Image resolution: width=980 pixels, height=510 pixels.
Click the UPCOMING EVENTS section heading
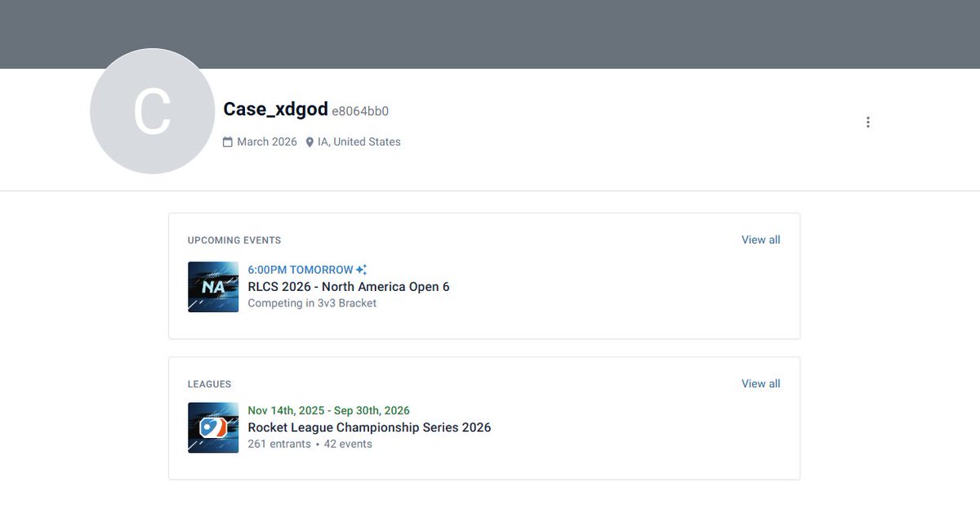point(234,240)
